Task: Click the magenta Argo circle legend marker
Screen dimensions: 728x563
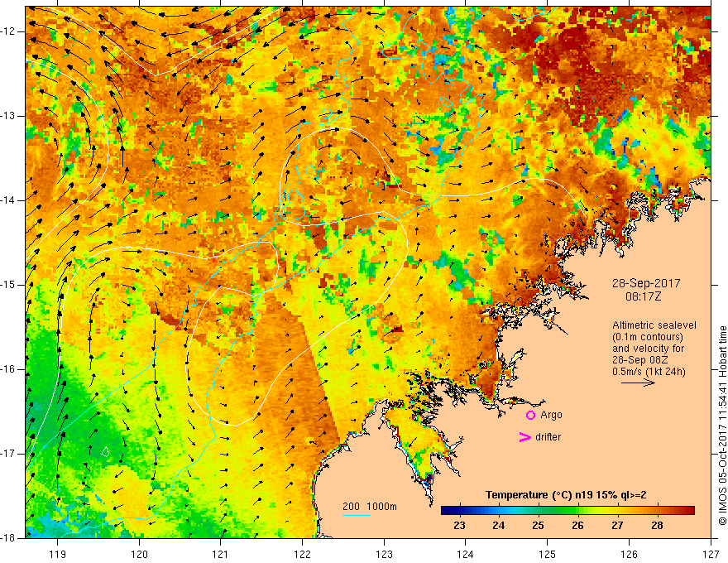Action: [x=530, y=416]
